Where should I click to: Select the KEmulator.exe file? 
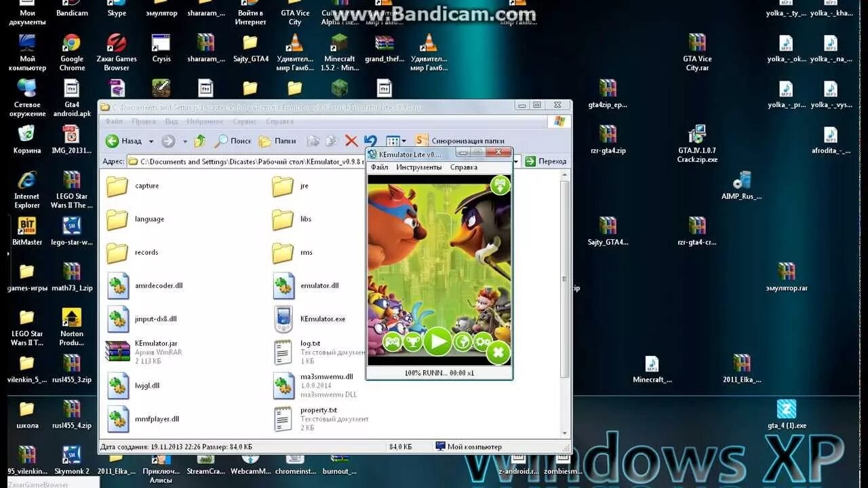coord(309,319)
